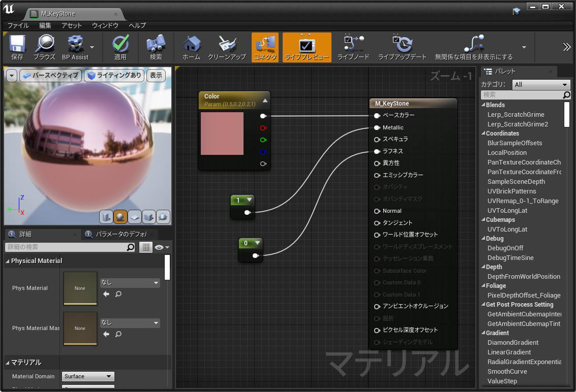The height and width of the screenshot is (392, 576).
Task: Click Color node green channel pin
Action: [x=263, y=140]
